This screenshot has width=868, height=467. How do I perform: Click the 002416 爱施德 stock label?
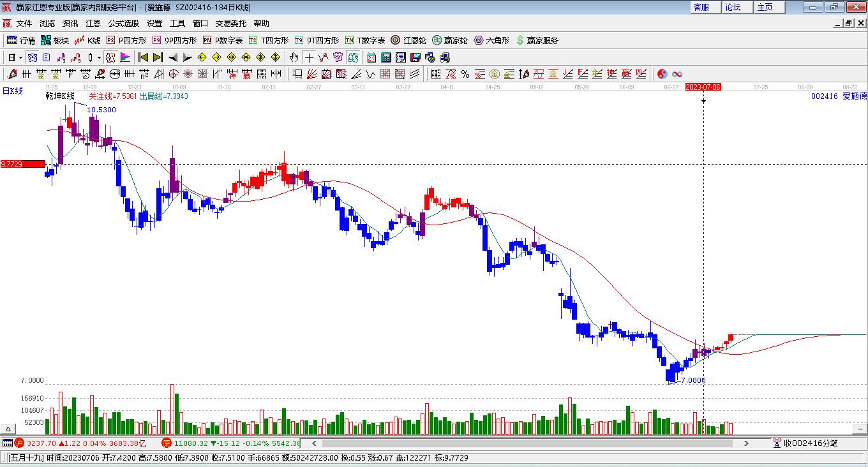coord(839,96)
